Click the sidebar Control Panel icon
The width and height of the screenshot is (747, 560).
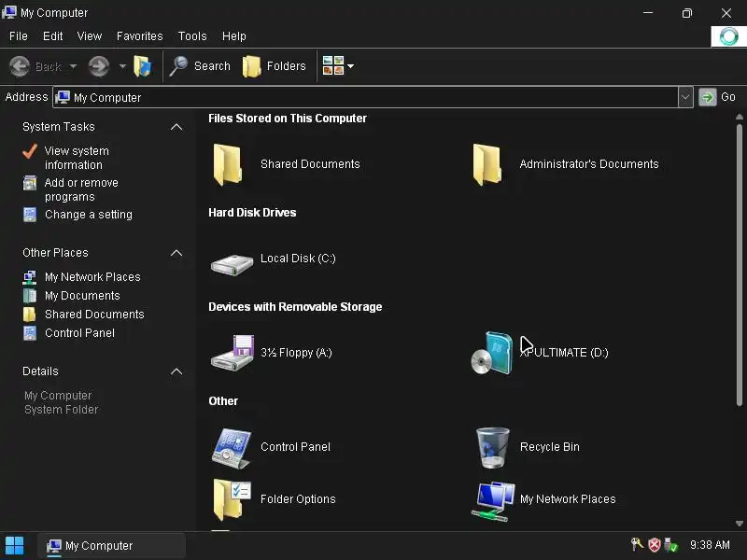coord(30,333)
